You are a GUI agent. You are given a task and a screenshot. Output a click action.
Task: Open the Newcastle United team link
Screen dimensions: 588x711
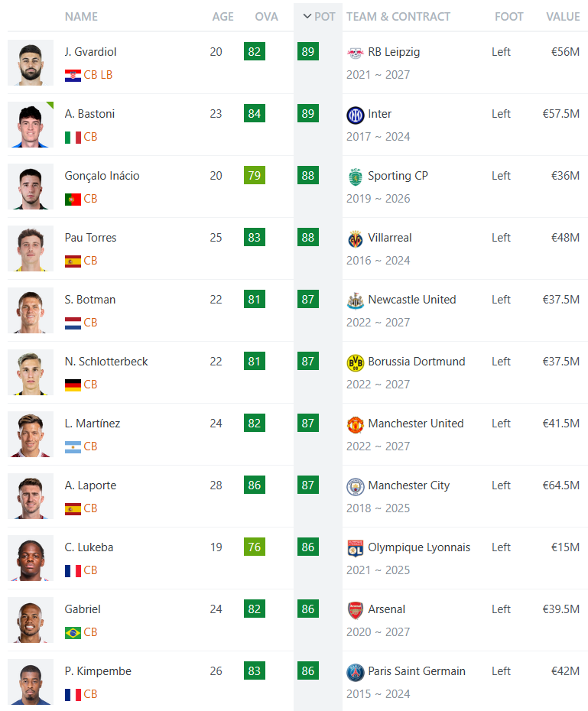pos(411,300)
